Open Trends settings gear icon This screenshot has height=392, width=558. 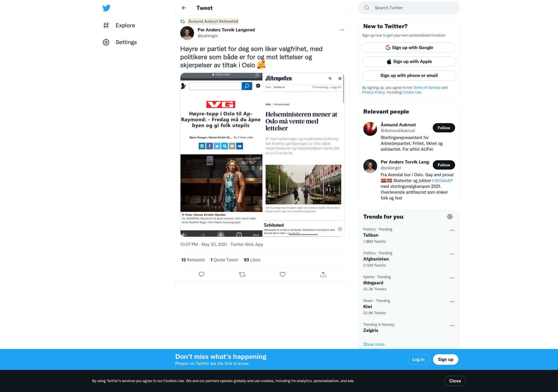(450, 217)
